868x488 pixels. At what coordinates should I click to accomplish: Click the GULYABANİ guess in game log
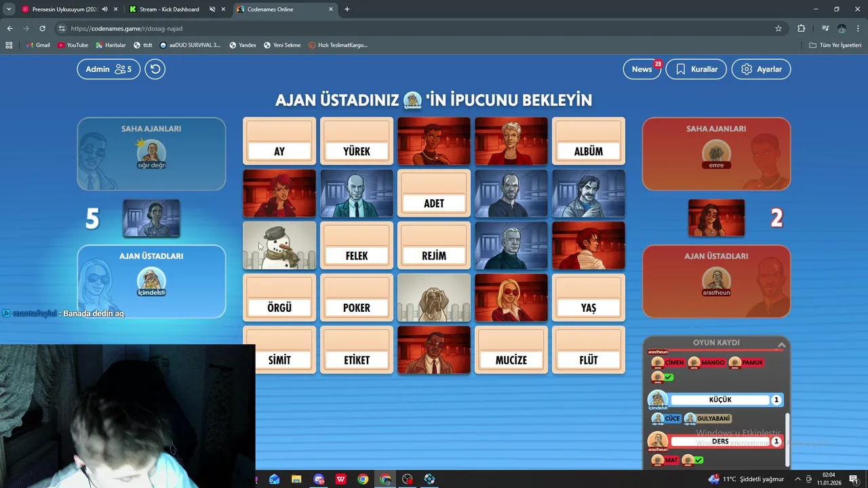coord(707,418)
